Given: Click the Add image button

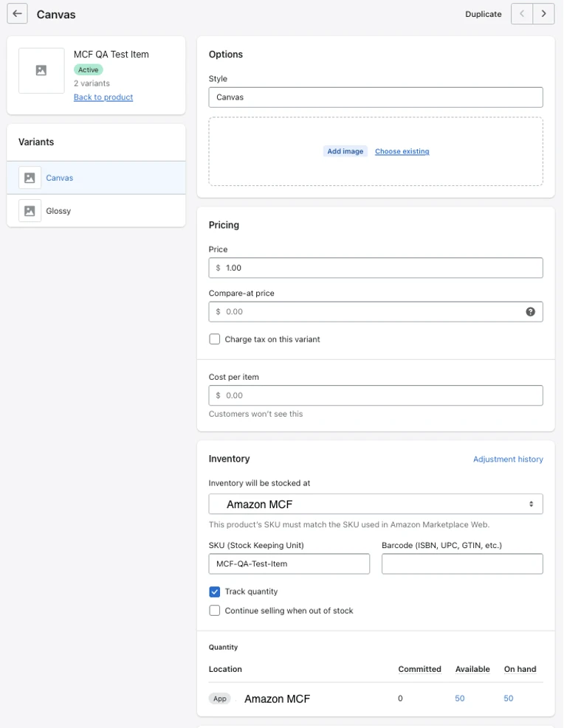Looking at the screenshot, I should point(345,151).
